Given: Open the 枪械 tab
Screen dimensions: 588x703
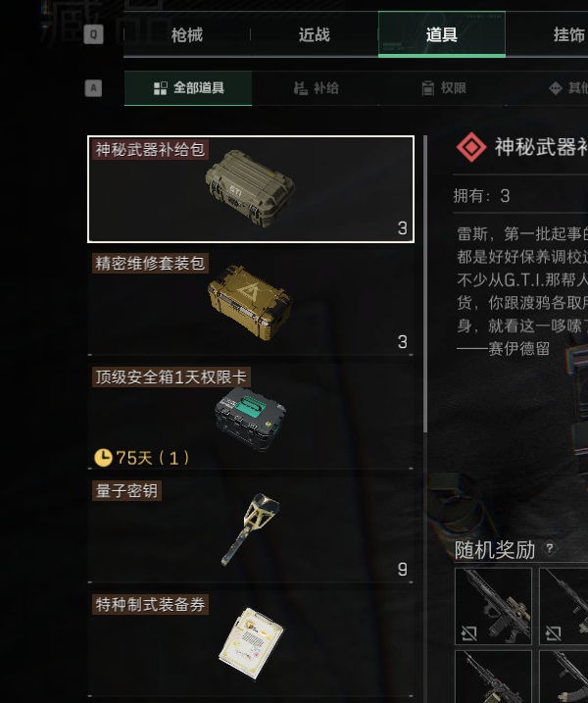Looking at the screenshot, I should pos(187,34).
